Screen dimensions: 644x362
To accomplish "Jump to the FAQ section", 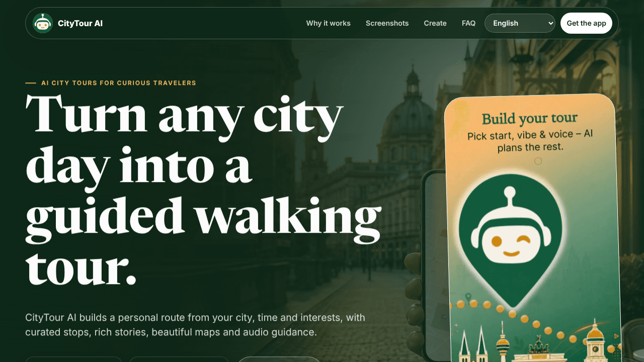I will coord(469,23).
